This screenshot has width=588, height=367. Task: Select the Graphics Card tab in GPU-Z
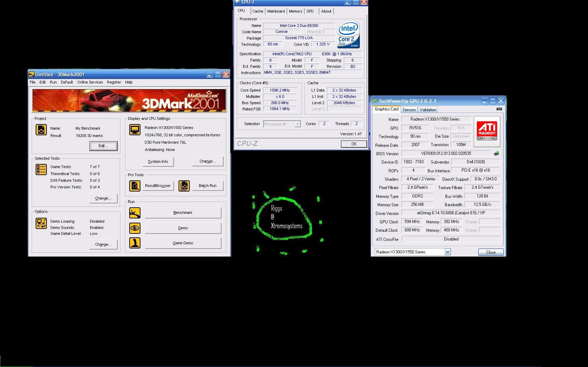386,109
